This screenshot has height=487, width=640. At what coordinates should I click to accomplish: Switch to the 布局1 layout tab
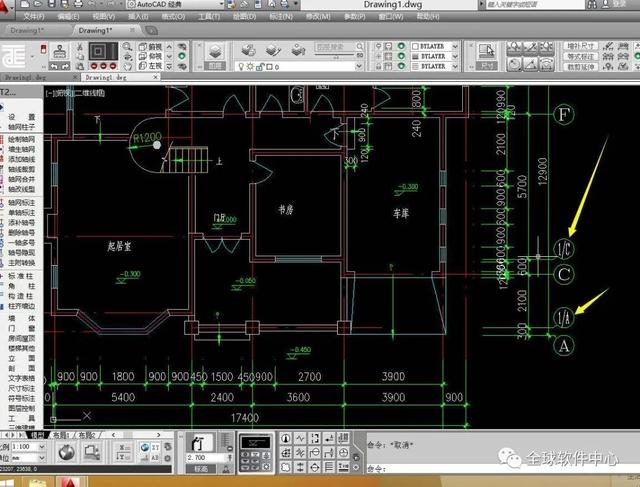(62, 435)
